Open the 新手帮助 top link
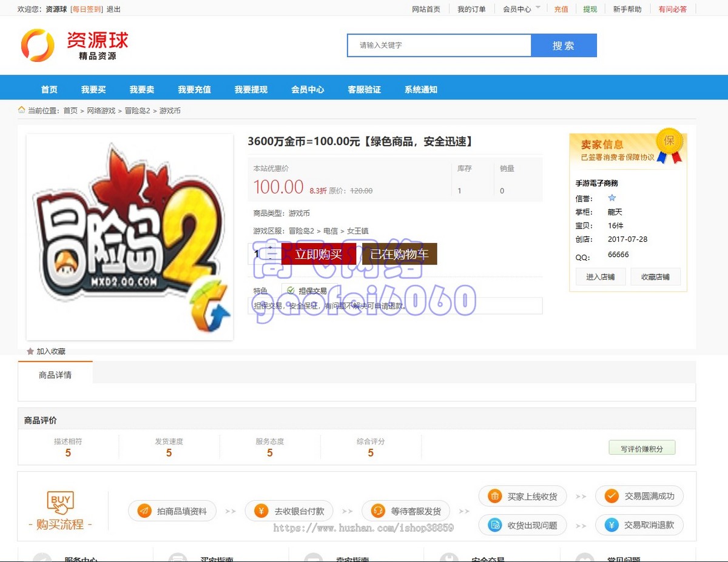 (x=627, y=9)
